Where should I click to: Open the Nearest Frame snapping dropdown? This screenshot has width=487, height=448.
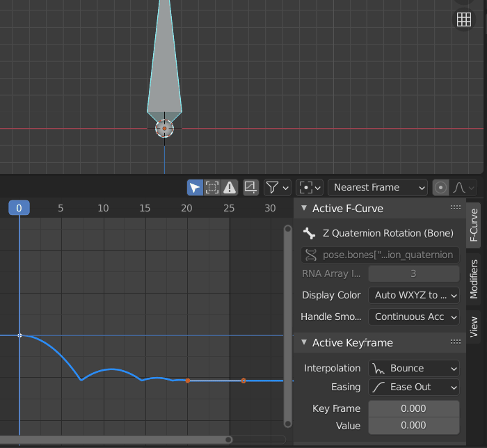tap(378, 188)
